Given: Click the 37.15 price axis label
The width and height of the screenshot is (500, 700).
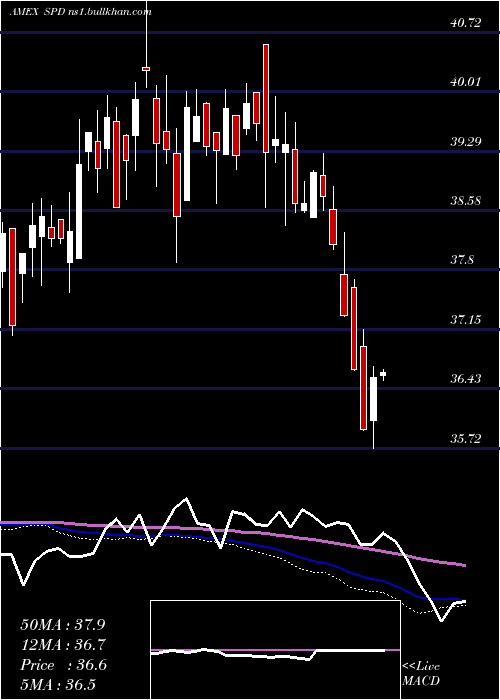Looking at the screenshot, I should tap(466, 320).
